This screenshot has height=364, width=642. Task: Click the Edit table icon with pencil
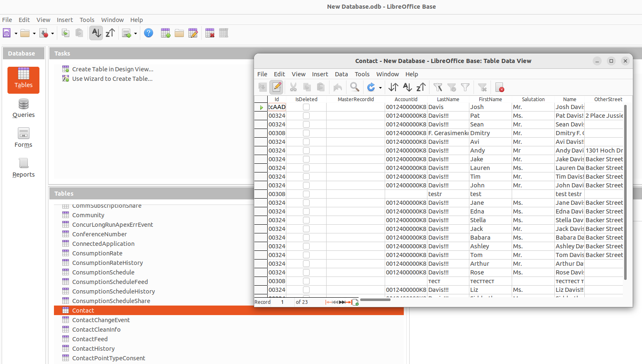(x=193, y=33)
